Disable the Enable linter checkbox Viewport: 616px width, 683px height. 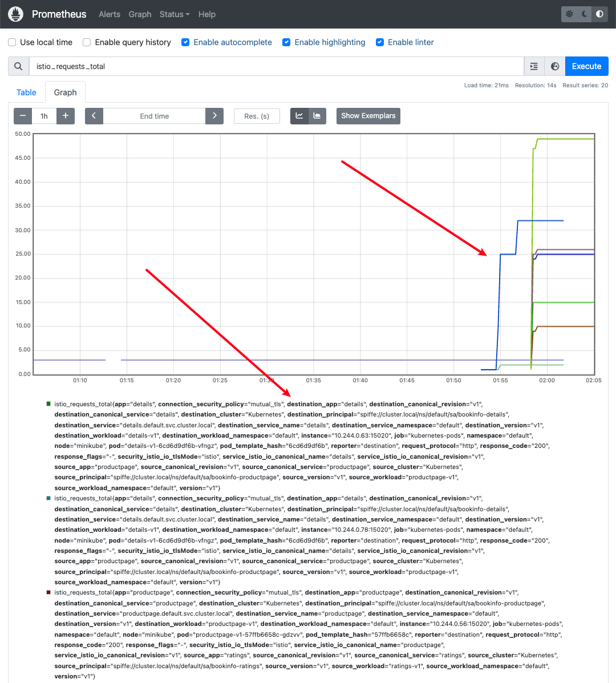(380, 42)
